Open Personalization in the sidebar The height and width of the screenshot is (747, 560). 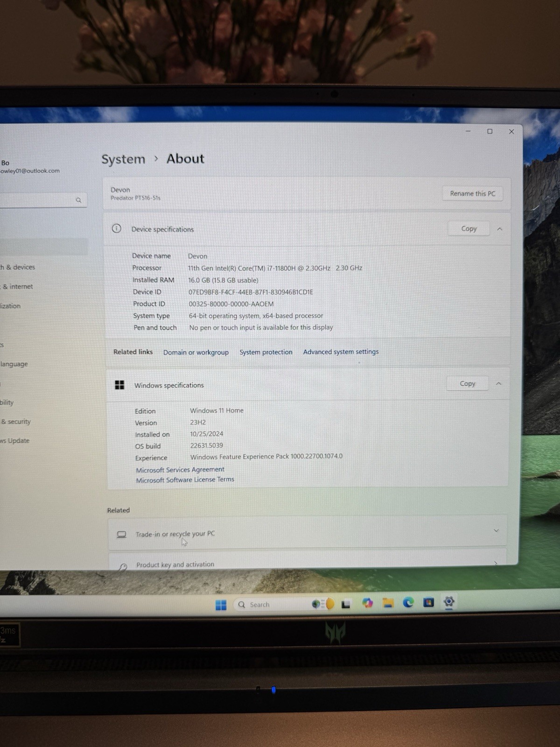click(10, 306)
